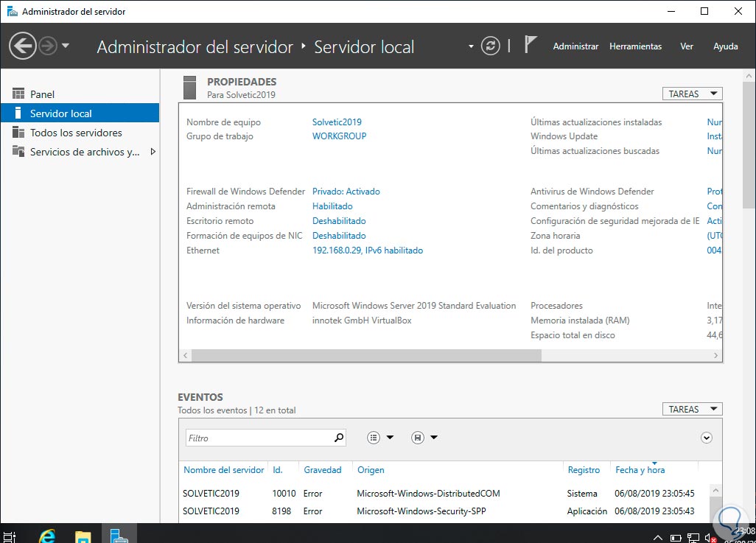Open the navigation history dropdown arrow
Viewport: 756px width, 543px height.
point(66,46)
